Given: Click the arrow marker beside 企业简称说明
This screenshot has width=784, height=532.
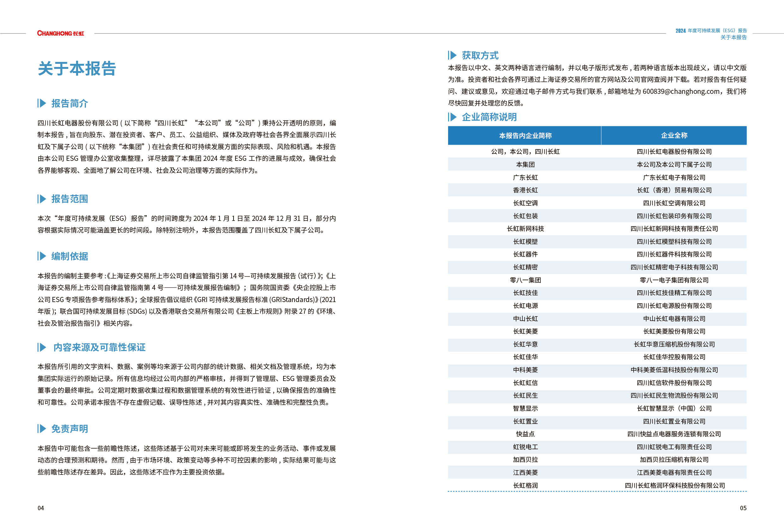Looking at the screenshot, I should (x=453, y=117).
